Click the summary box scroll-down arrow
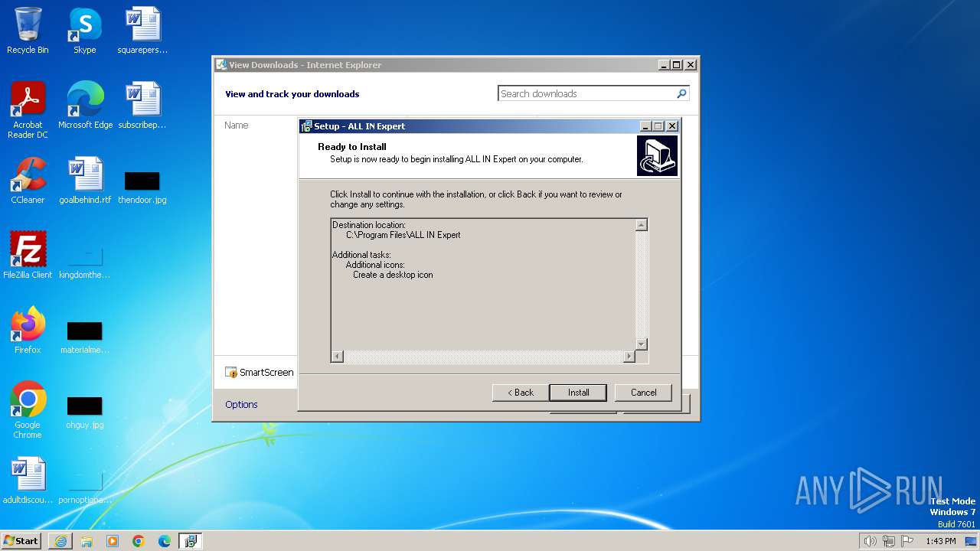 (x=642, y=344)
